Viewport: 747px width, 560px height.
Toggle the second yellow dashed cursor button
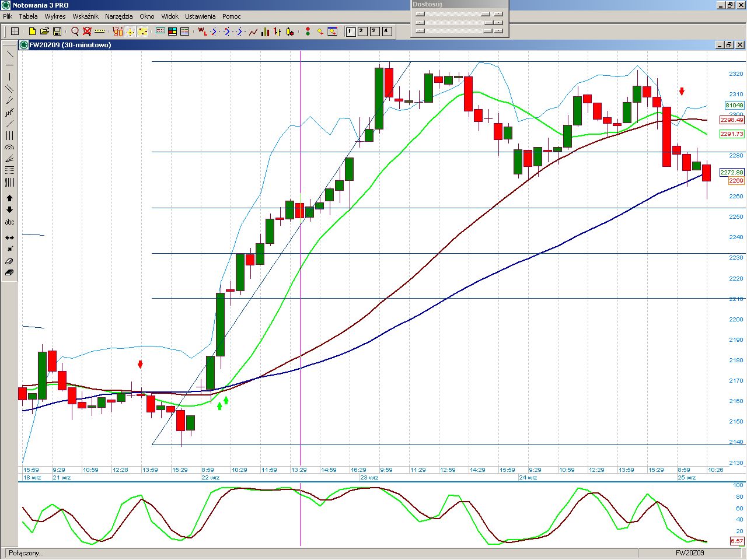point(143,32)
